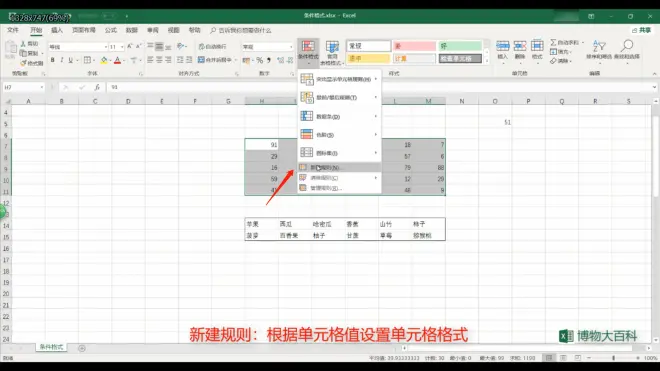Toggle Wrap Text (自动换行)
Viewport: 660px width, 371px height.
(213, 46)
